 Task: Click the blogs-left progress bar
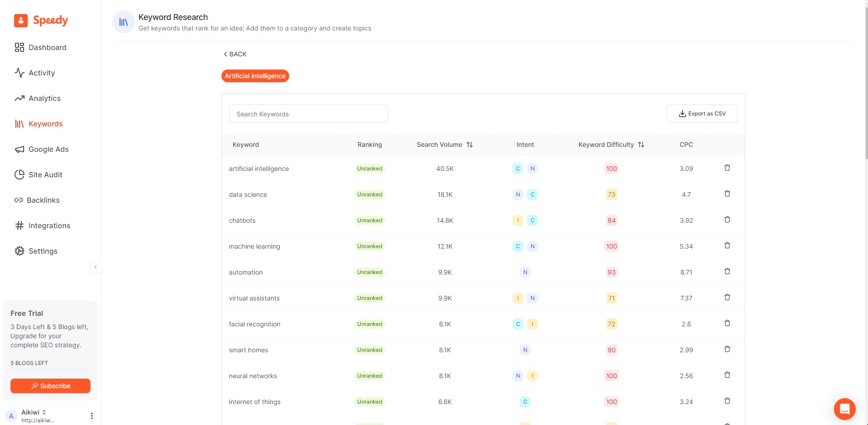(x=50, y=370)
